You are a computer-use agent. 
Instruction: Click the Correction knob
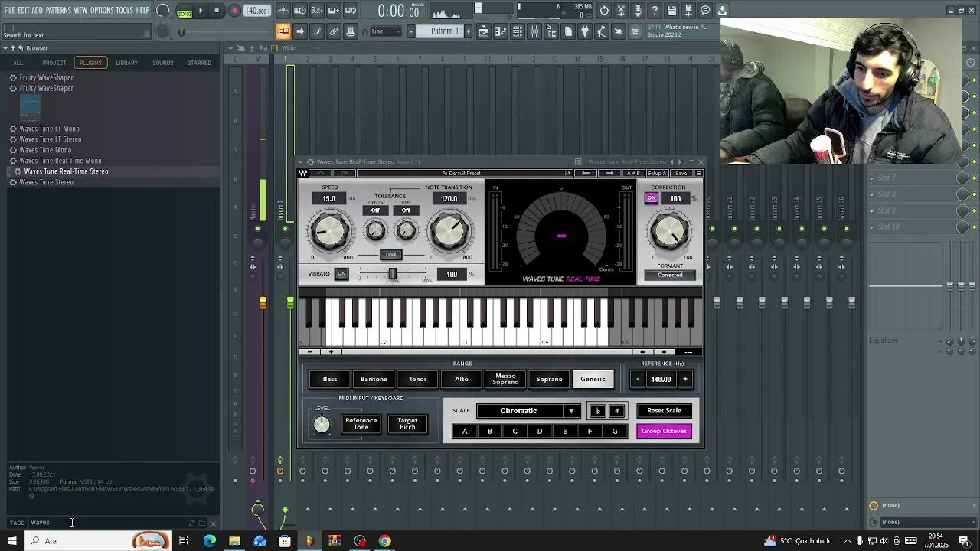point(670,230)
